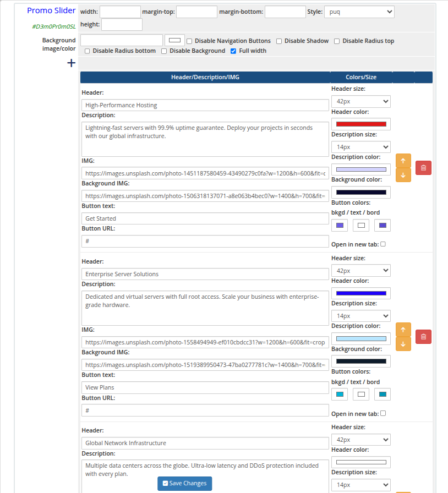448x493 pixels.
Task: Delete the High-Performance Hosting slide
Action: click(x=423, y=167)
